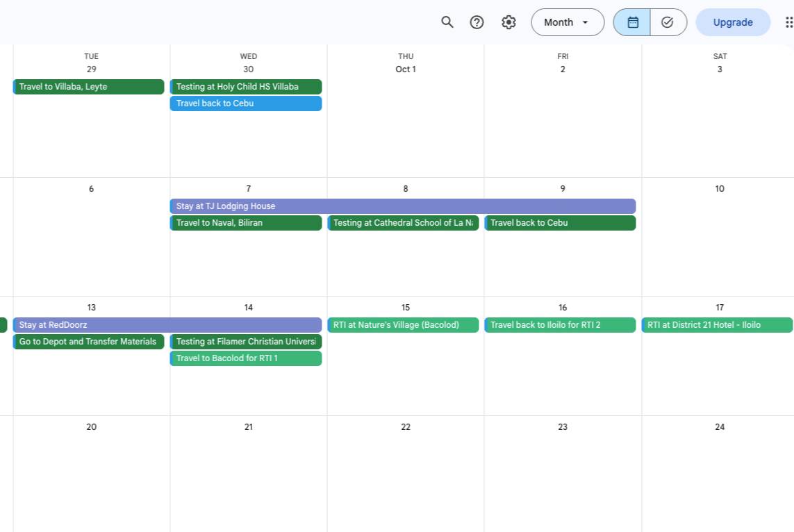Click the date number 24
This screenshot has width=794, height=532.
[x=720, y=427]
